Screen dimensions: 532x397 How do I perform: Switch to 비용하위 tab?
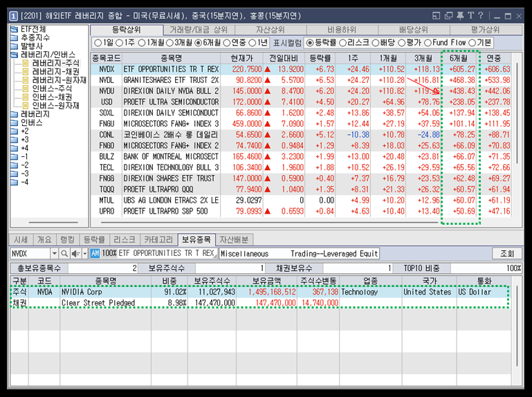(x=342, y=30)
